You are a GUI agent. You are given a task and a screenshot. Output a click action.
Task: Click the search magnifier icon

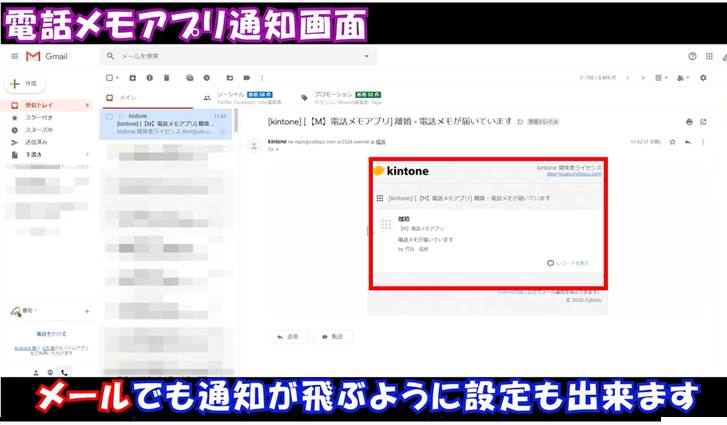(x=110, y=56)
